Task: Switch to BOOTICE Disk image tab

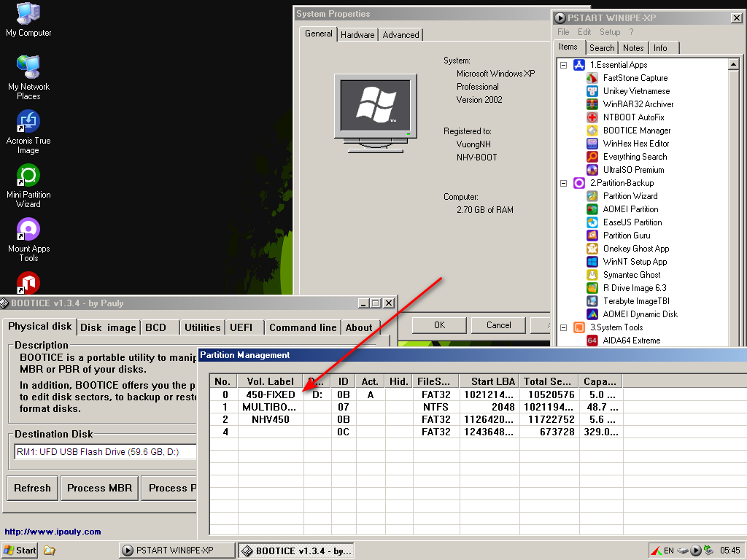Action: [x=108, y=327]
